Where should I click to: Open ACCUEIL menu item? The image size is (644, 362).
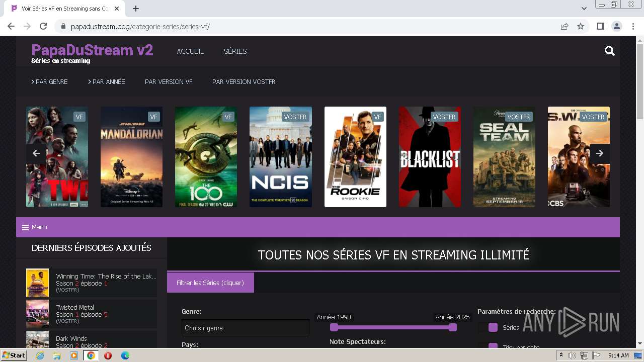click(x=190, y=51)
